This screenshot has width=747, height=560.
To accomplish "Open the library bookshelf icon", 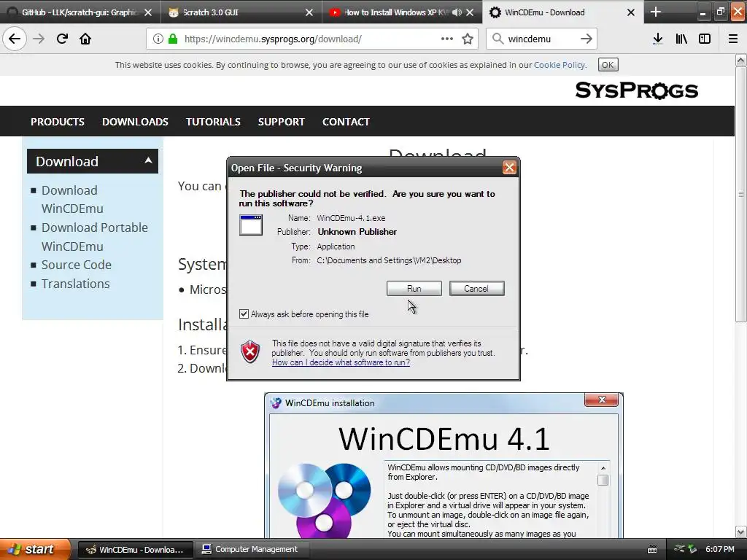I will 681,39.
